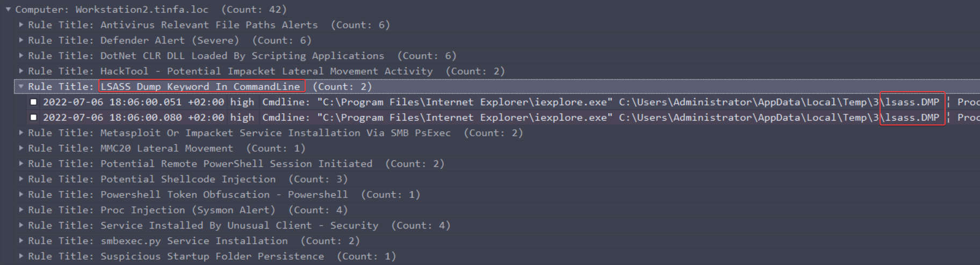Expand HackTool Potential Impacket Lateral Movement rule
Screen dimensions: 980x265
pyautogui.click(x=21, y=71)
